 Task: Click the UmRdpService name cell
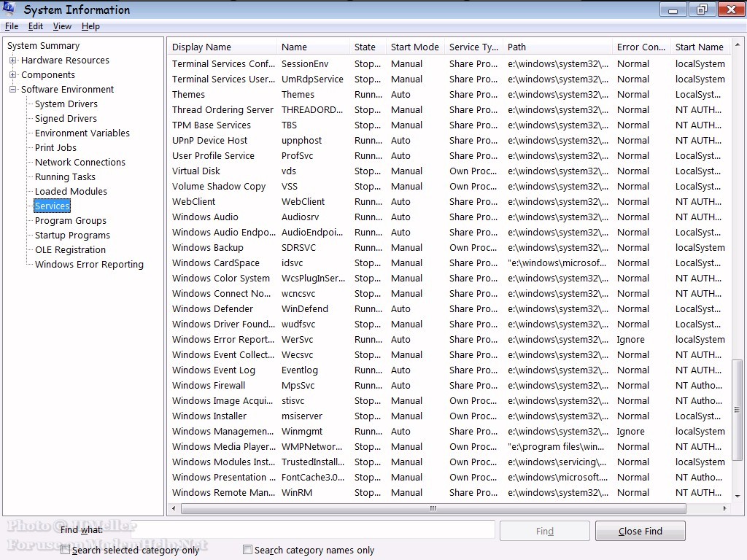point(312,79)
